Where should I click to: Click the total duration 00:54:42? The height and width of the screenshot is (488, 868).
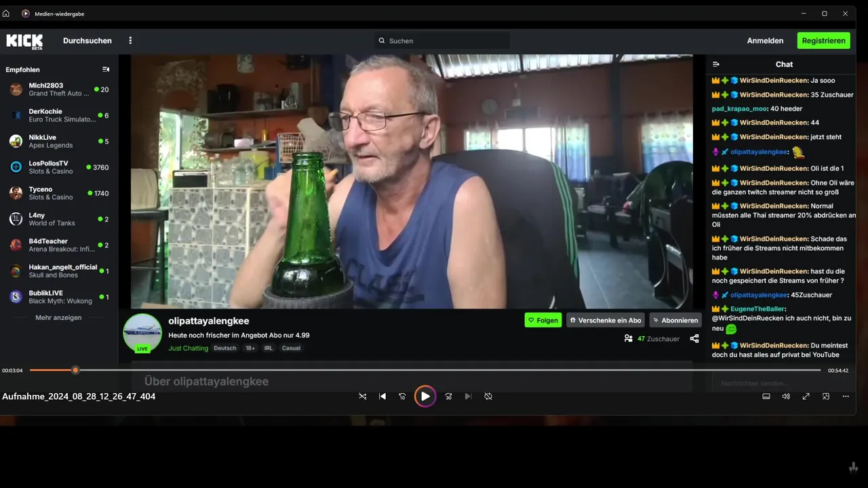tap(838, 371)
